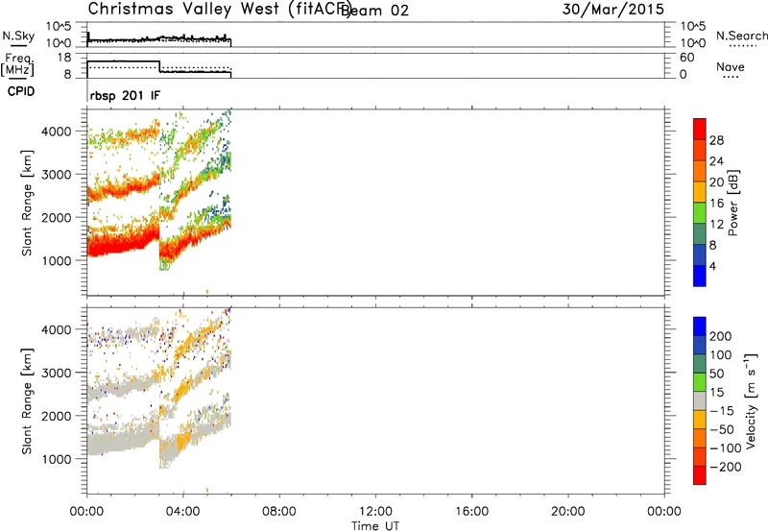768x532 pixels.
Task: Click the gray segment of the velocity color bar
Action: (x=700, y=400)
